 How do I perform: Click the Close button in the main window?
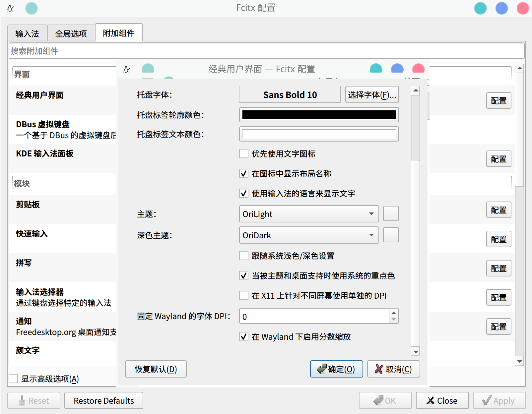[x=442, y=400]
